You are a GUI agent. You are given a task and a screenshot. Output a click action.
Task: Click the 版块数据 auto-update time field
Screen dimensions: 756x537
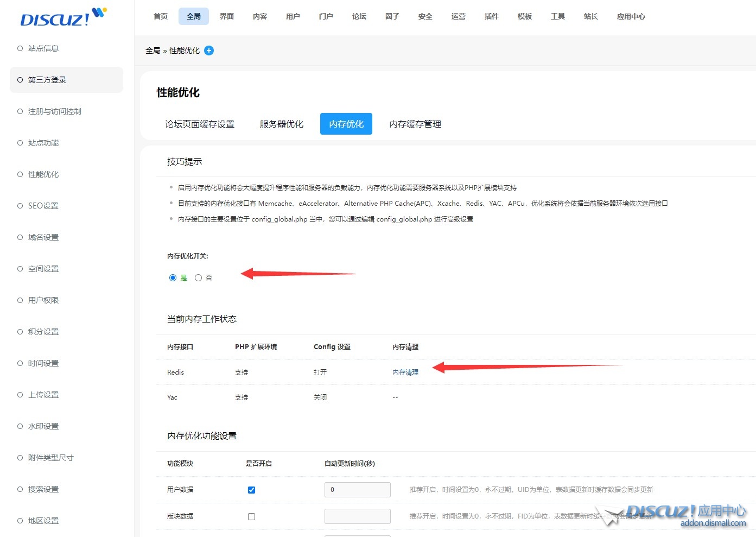[x=357, y=516]
